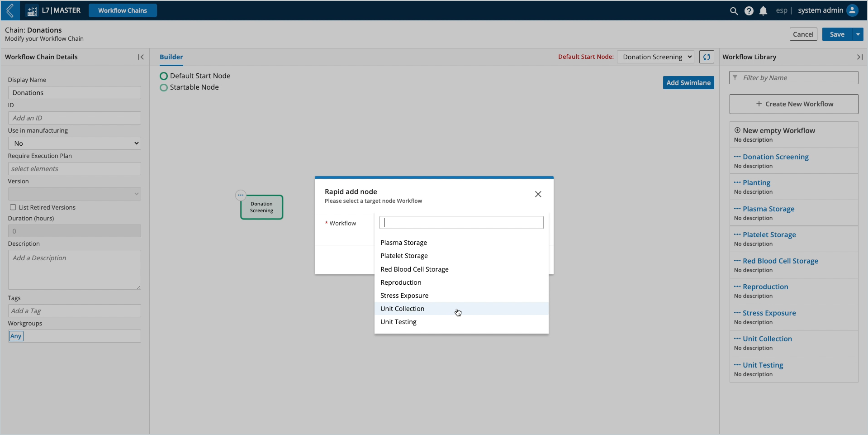The image size is (868, 435).
Task: Click ellipsis icon next to Plasma Storage library item
Action: (737, 209)
